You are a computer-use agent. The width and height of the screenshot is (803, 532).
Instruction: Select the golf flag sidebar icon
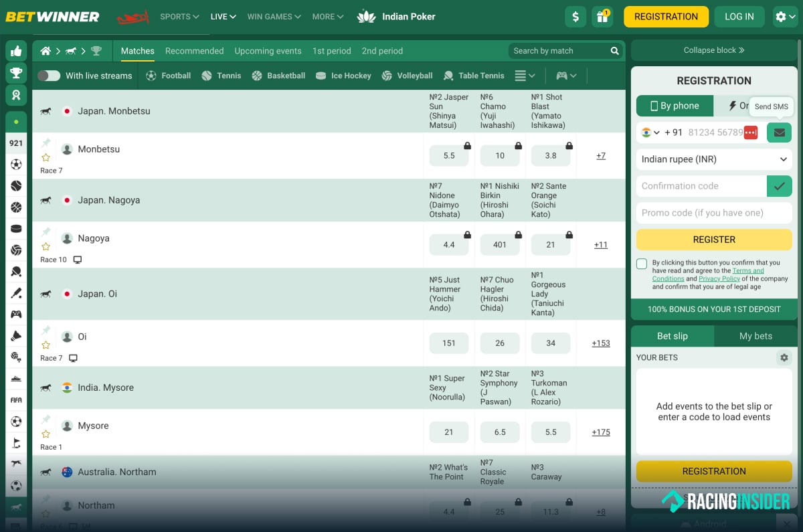16,443
